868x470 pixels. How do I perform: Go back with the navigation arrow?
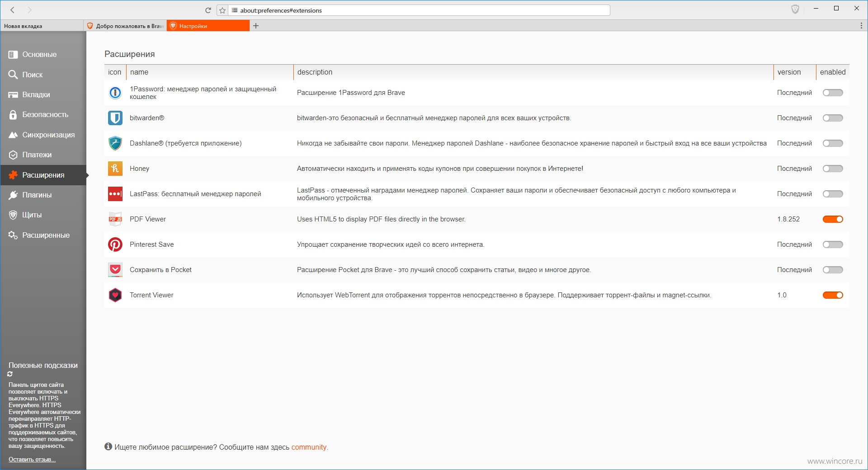12,10
